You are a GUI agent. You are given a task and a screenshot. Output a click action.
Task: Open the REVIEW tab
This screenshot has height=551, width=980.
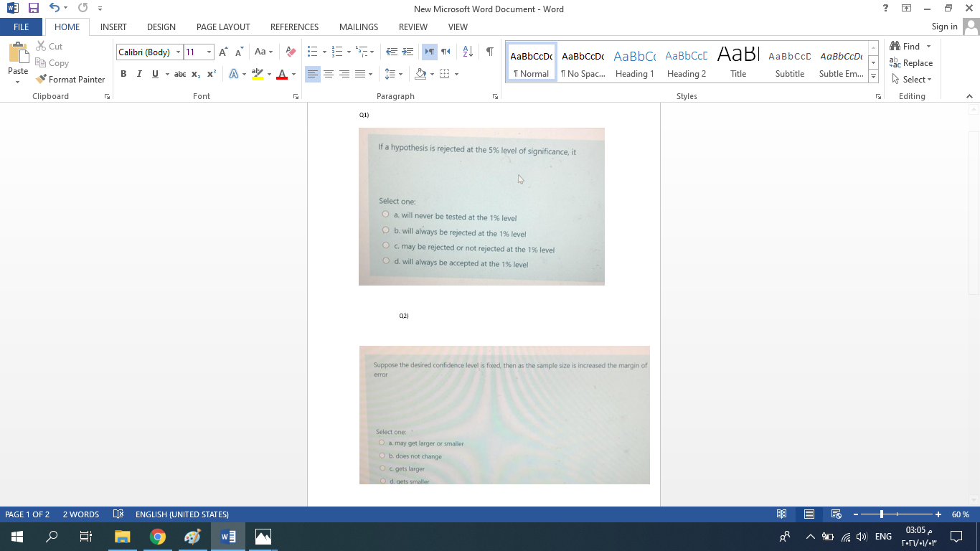click(x=413, y=27)
